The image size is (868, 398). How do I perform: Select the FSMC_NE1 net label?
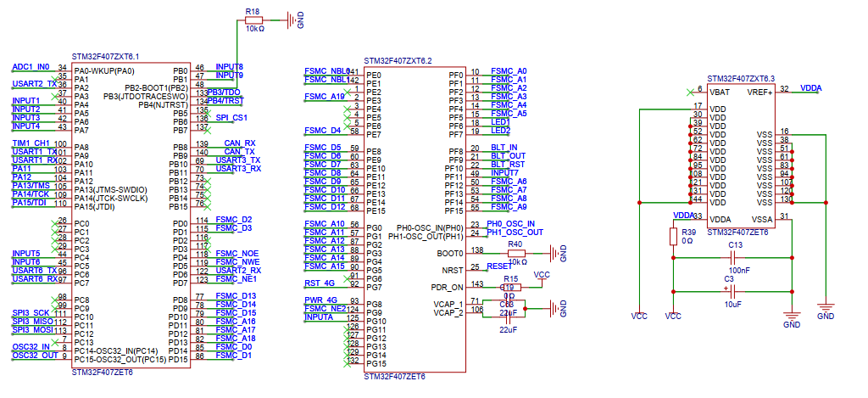[236, 279]
